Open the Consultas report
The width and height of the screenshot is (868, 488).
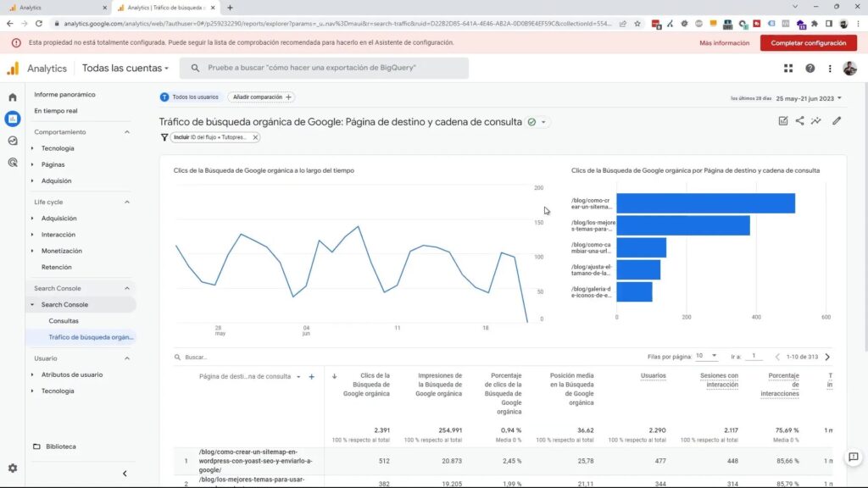tap(64, 321)
